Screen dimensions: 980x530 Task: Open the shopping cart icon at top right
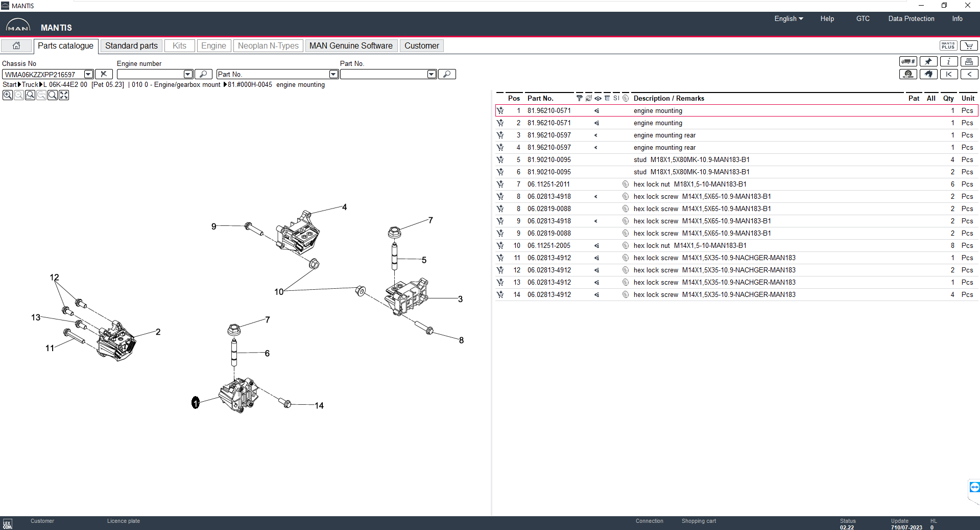point(969,45)
